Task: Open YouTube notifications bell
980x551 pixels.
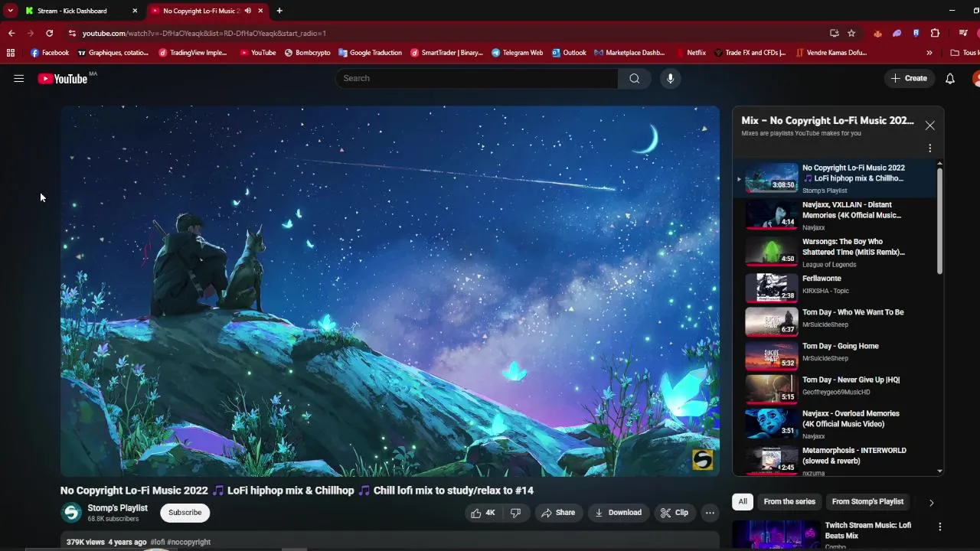Action: click(x=950, y=78)
